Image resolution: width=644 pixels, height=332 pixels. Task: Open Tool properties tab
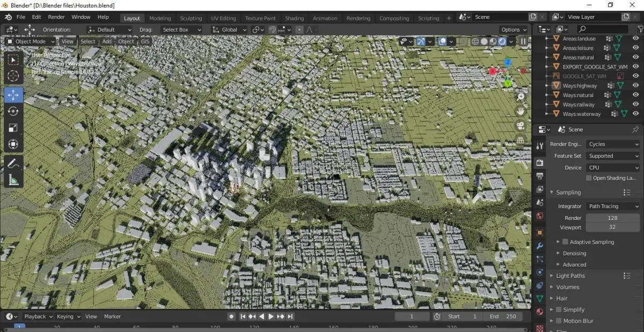tap(539, 146)
